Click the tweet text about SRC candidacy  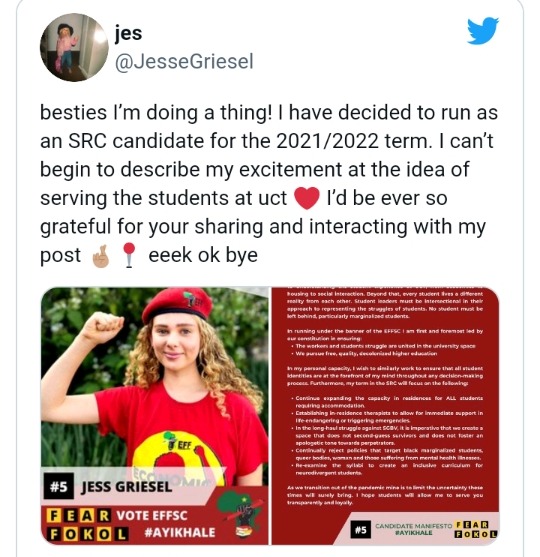pos(270,184)
